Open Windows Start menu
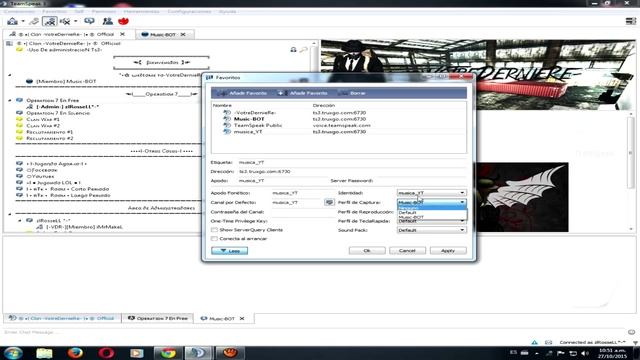This screenshot has width=640, height=360. click(13, 353)
